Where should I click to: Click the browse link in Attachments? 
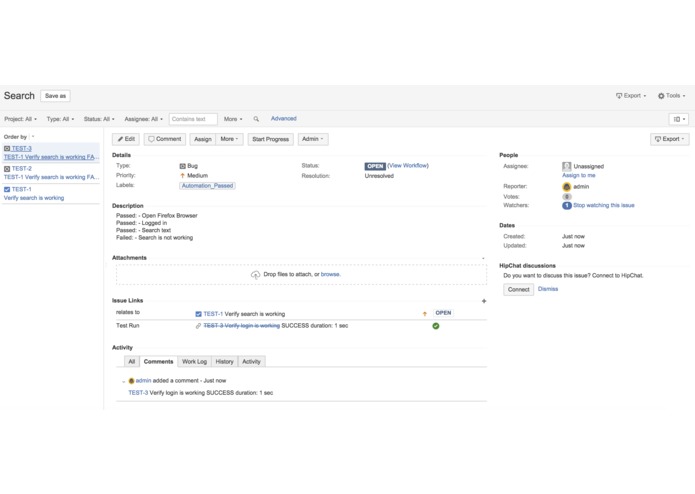click(330, 275)
